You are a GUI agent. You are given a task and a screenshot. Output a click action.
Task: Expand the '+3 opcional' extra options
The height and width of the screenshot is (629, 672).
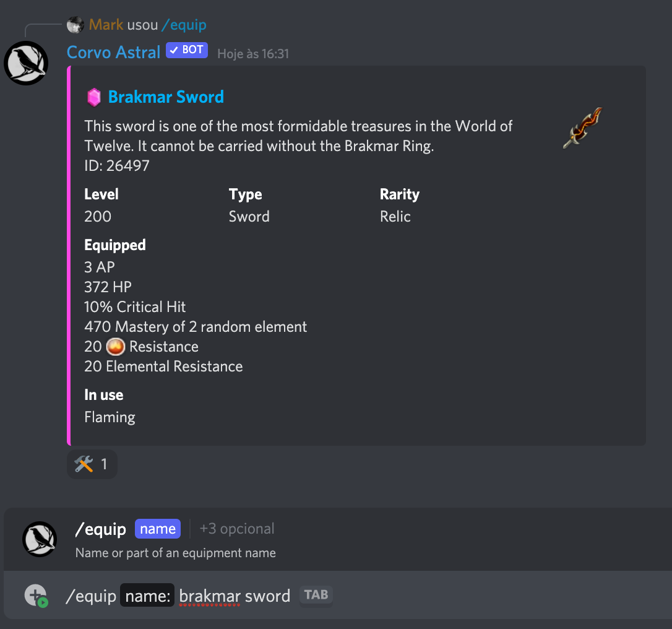pyautogui.click(x=237, y=529)
